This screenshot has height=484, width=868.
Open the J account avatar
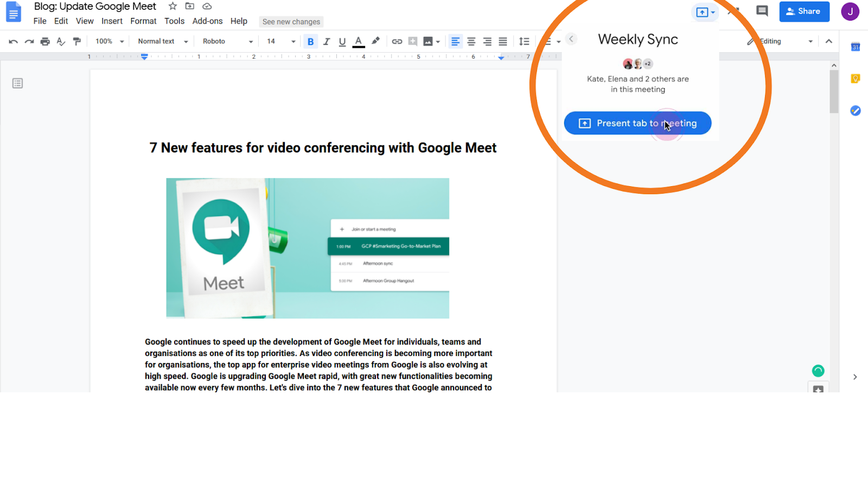(x=850, y=11)
